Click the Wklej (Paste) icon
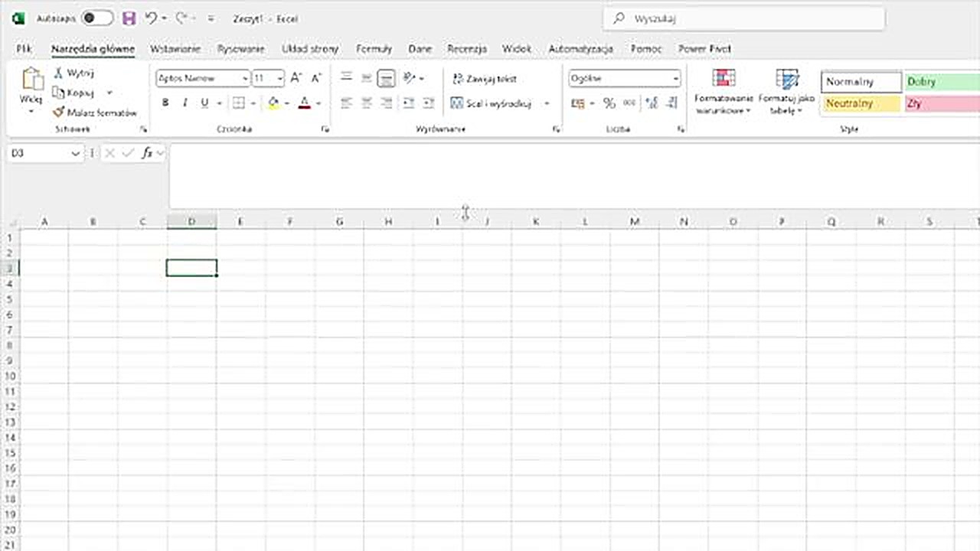This screenshot has width=980, height=551. 31,80
